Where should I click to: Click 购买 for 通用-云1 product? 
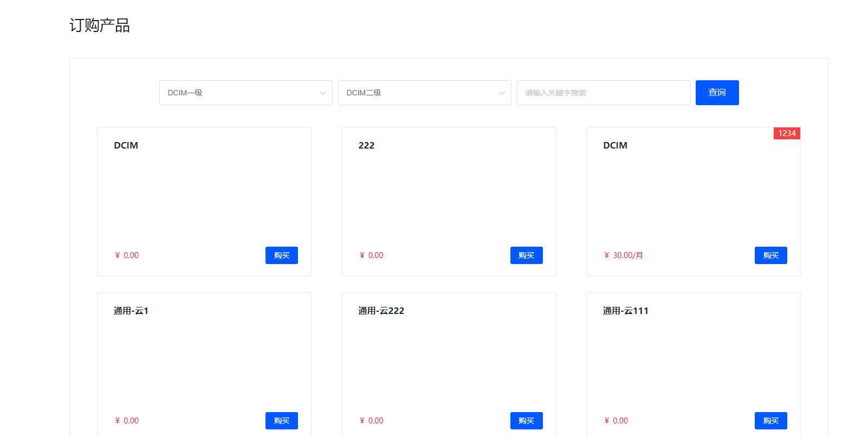(281, 421)
